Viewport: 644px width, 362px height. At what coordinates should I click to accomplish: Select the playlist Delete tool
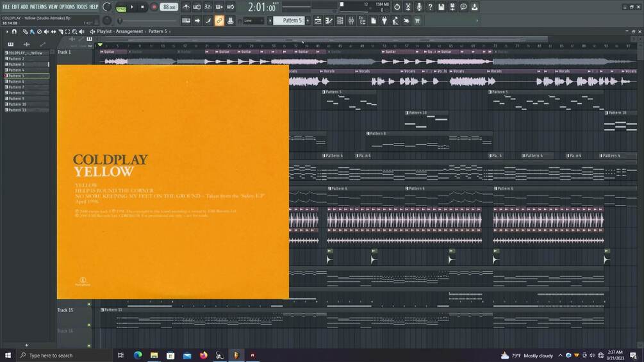(x=39, y=31)
